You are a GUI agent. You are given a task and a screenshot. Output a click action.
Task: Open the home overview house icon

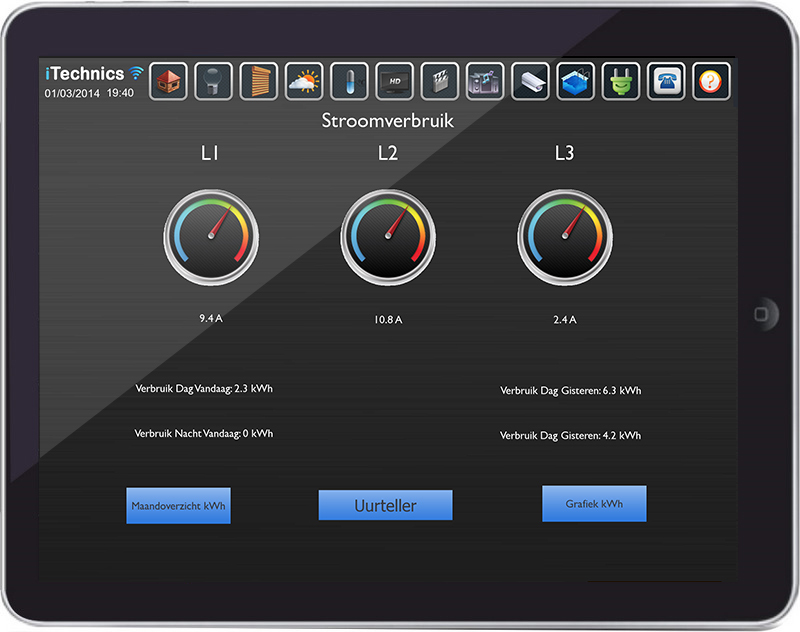(x=169, y=81)
